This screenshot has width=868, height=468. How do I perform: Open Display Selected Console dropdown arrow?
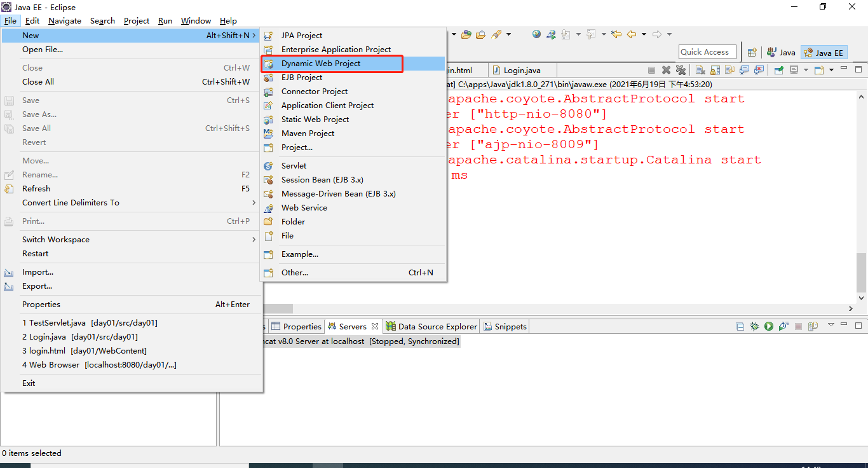[806, 70]
